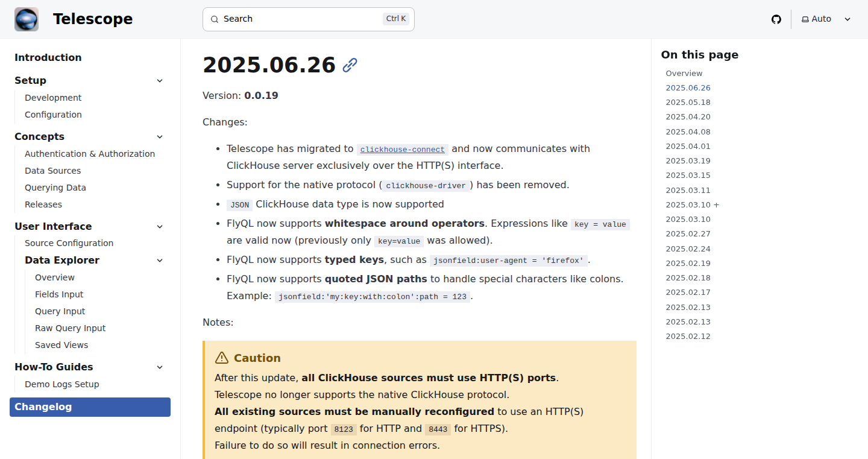Click the How-To Guides heading
Image resolution: width=868 pixels, height=459 pixels.
[x=54, y=367]
